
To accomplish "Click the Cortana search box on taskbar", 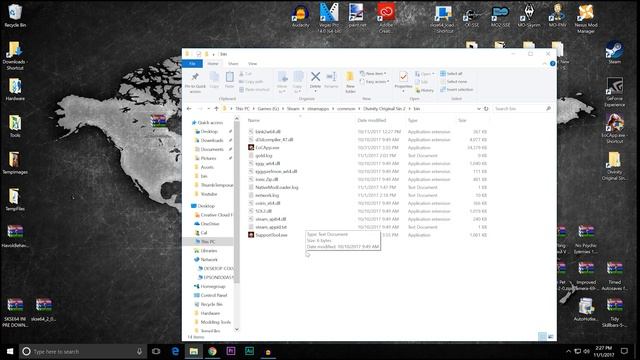I will point(82,351).
